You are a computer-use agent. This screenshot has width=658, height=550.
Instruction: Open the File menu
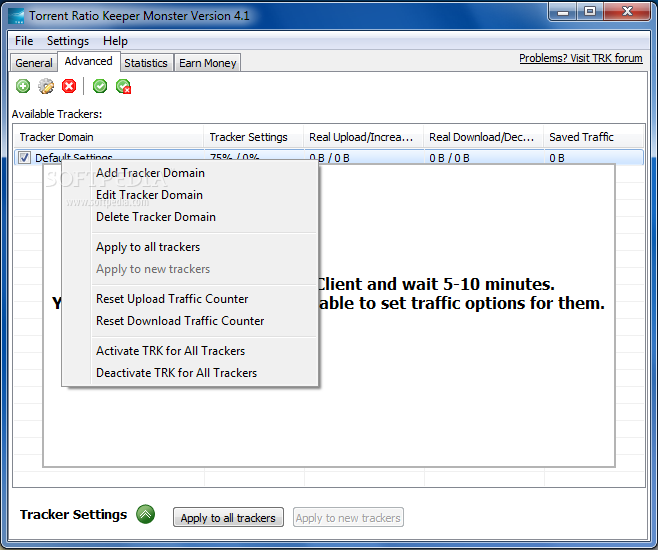pyautogui.click(x=24, y=41)
